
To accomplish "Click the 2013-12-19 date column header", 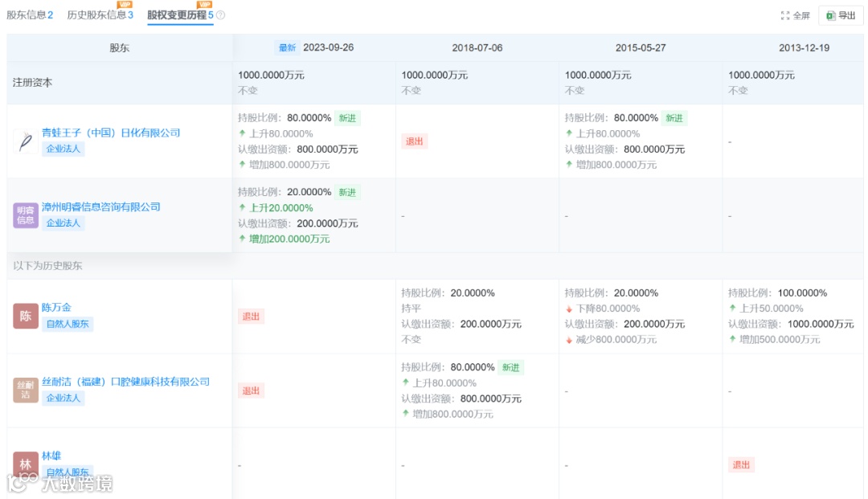I will 804,48.
